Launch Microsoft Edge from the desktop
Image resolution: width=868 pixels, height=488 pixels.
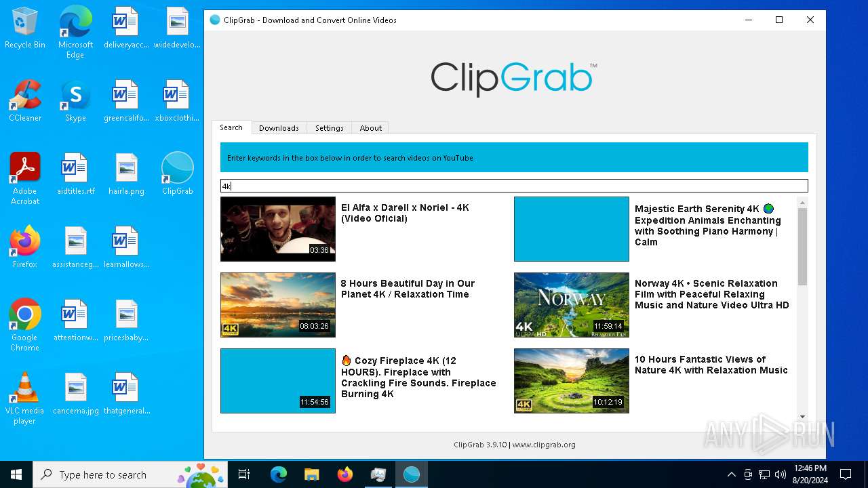[75, 33]
